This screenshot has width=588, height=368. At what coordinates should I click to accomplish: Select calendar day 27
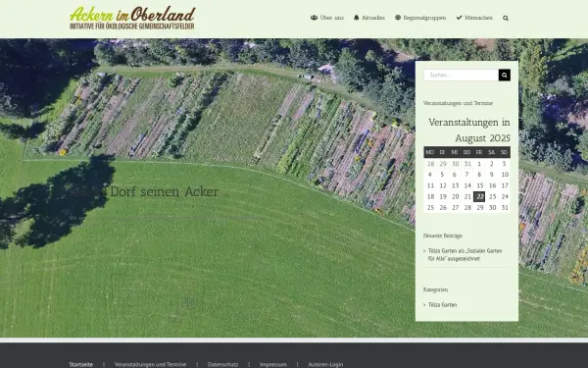455,208
